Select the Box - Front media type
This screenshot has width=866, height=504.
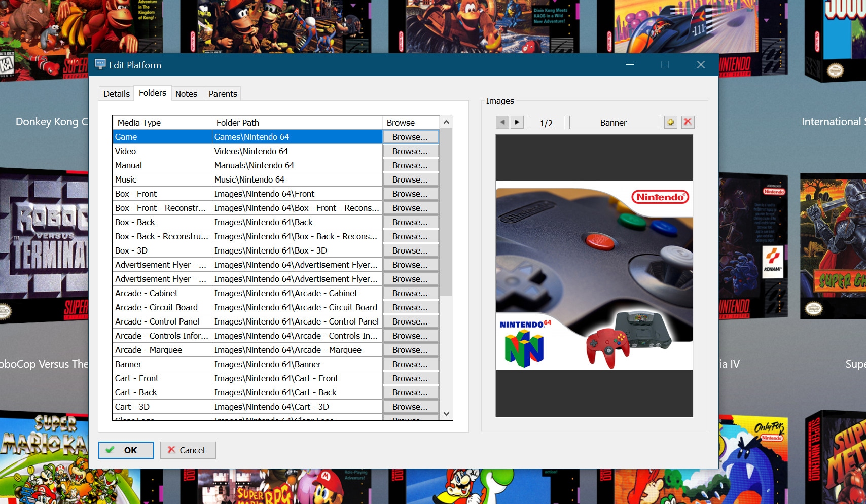pyautogui.click(x=162, y=194)
